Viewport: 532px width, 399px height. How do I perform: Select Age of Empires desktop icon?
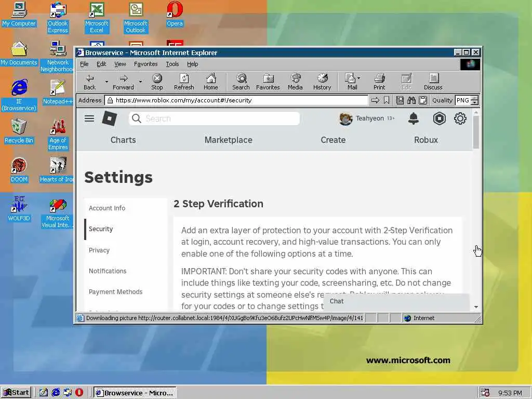(x=58, y=135)
